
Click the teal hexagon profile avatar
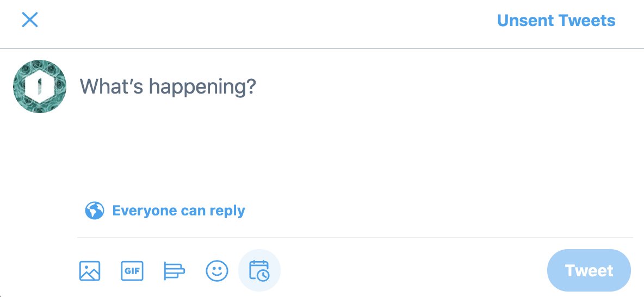tap(40, 86)
